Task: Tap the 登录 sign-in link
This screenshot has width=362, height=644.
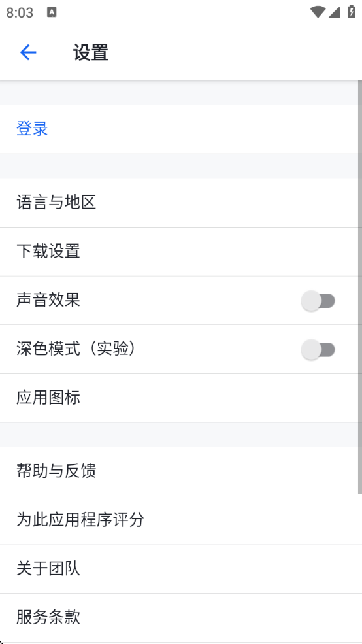Action: [x=32, y=129]
